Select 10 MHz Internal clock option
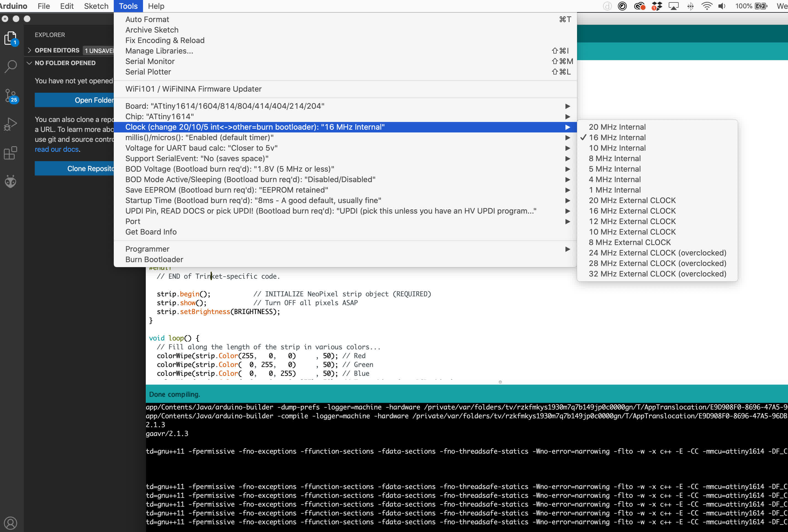Image resolution: width=788 pixels, height=532 pixels. [657, 148]
